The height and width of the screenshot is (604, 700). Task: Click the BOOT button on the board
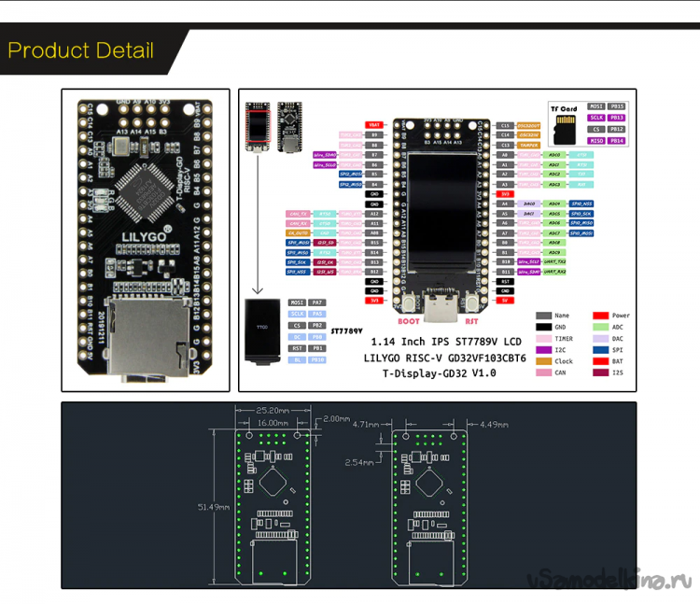(x=408, y=293)
